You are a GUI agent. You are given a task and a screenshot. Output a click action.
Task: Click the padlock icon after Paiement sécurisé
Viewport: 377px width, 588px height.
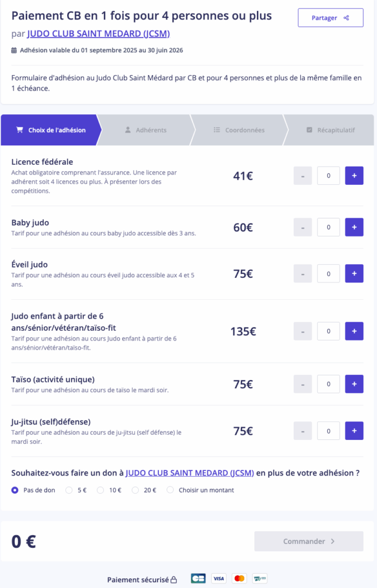(x=174, y=580)
